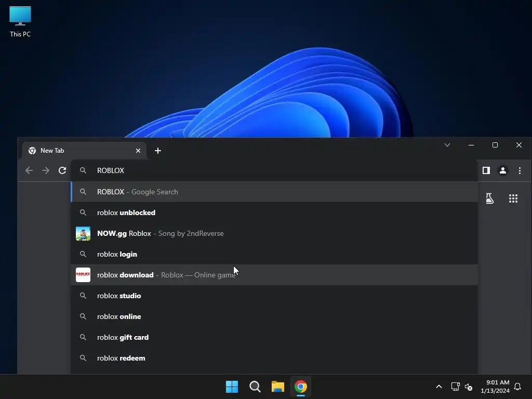Minimize the Chrome window
532x399 pixels.
(x=471, y=145)
